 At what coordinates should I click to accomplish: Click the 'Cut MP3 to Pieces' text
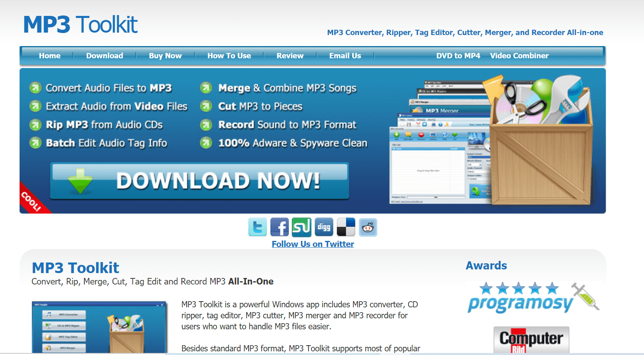click(260, 106)
